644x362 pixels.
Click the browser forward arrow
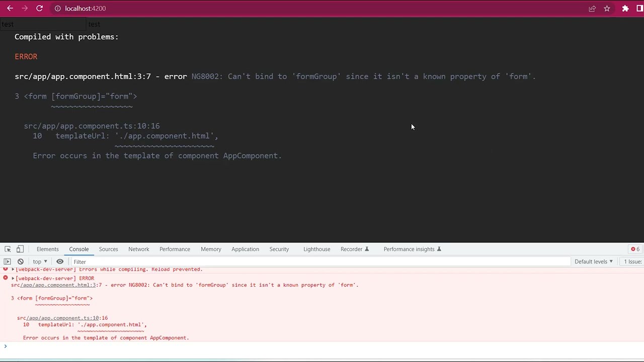(25, 9)
